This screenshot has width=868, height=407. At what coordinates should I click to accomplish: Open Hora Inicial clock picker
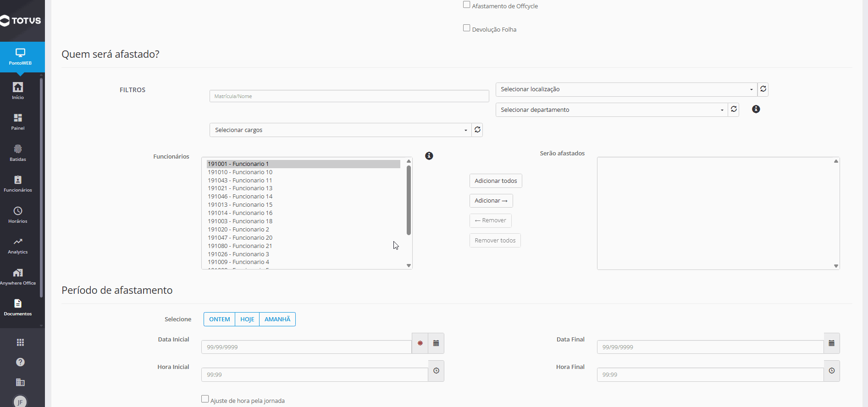tap(436, 371)
